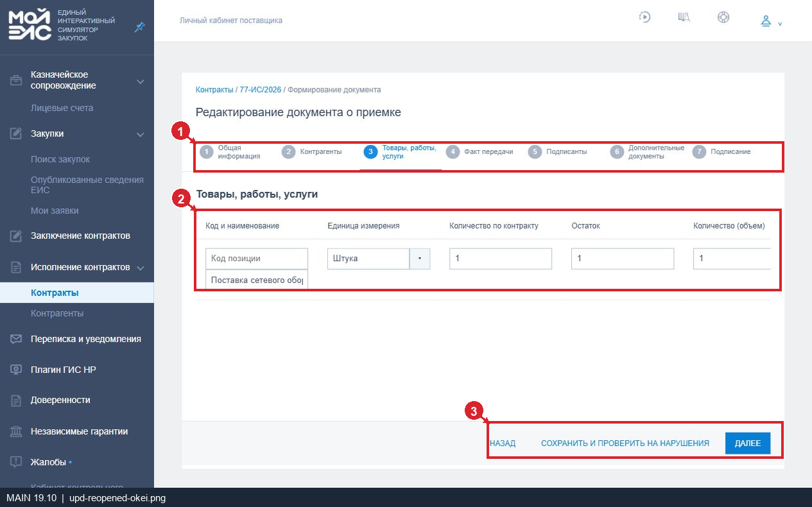
Task: Open step 4 Факт передачи
Action: [480, 152]
